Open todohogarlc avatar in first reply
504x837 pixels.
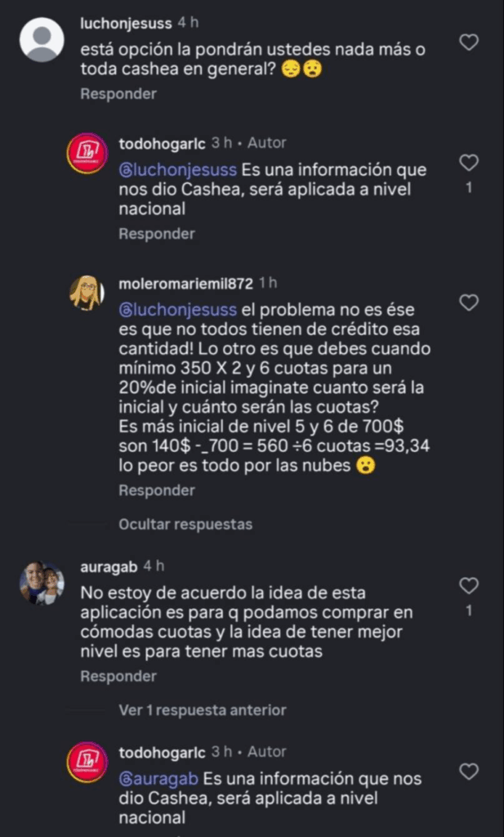(87, 153)
